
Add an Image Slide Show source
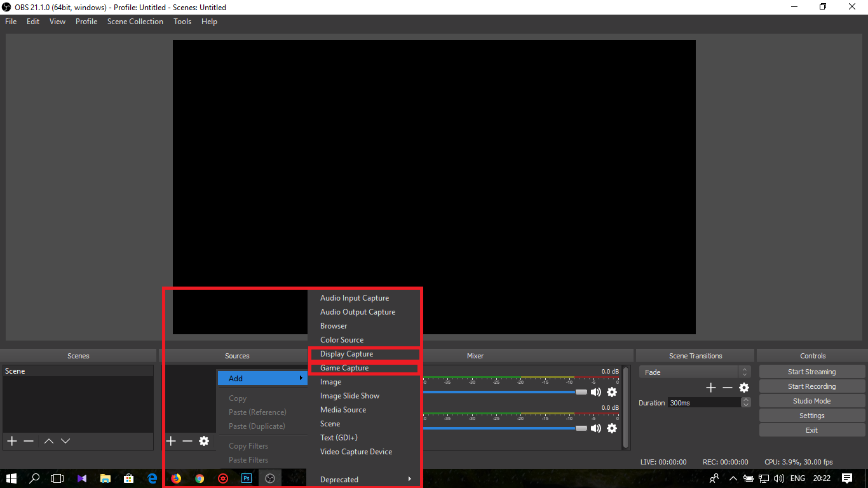pos(365,396)
